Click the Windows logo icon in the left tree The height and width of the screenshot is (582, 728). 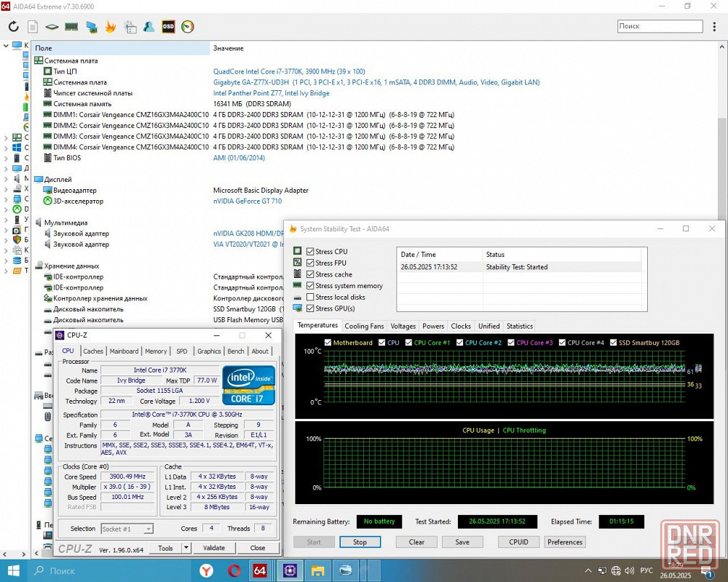pyautogui.click(x=17, y=148)
